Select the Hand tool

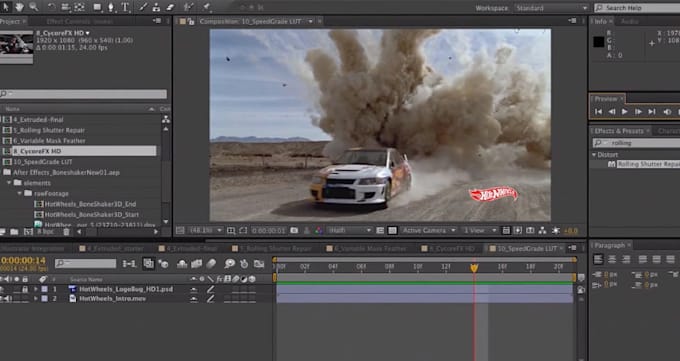click(20, 7)
